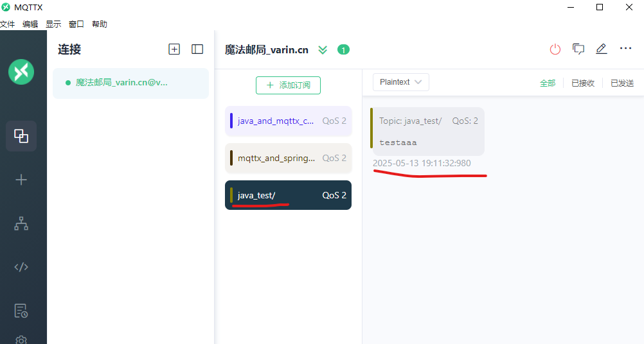Open the 文件 menu
The image size is (644, 344).
click(8, 24)
